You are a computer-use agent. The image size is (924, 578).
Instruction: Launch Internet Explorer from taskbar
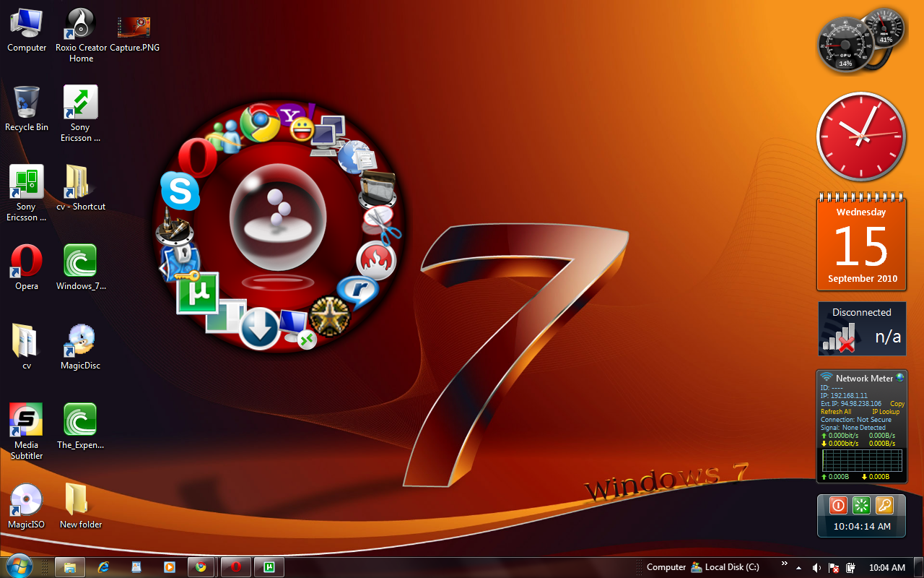[x=103, y=567]
